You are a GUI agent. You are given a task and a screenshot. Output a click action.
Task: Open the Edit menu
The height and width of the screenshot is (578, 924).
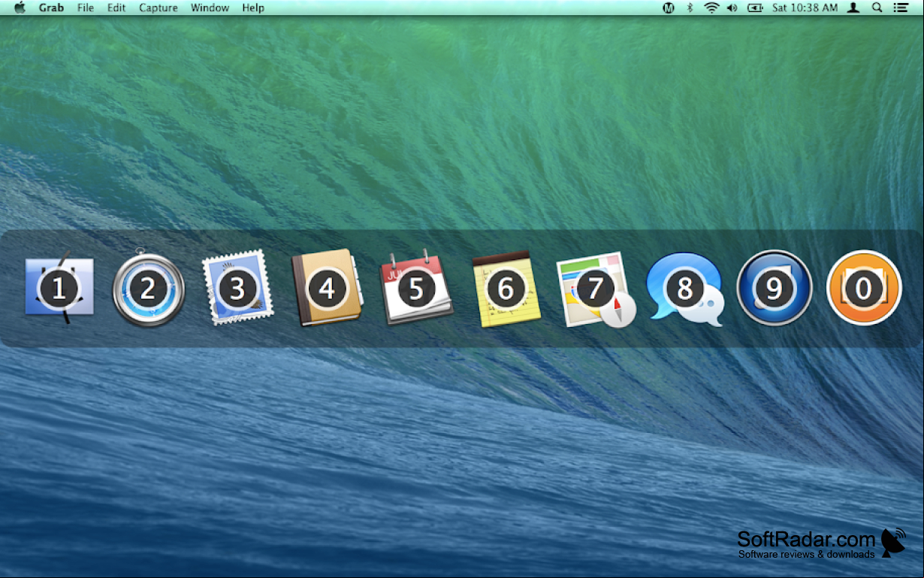[x=116, y=8]
